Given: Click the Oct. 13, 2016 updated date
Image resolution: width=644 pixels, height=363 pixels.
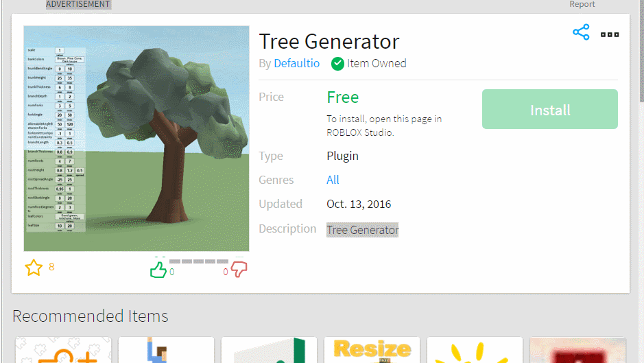Looking at the screenshot, I should coord(359,204).
